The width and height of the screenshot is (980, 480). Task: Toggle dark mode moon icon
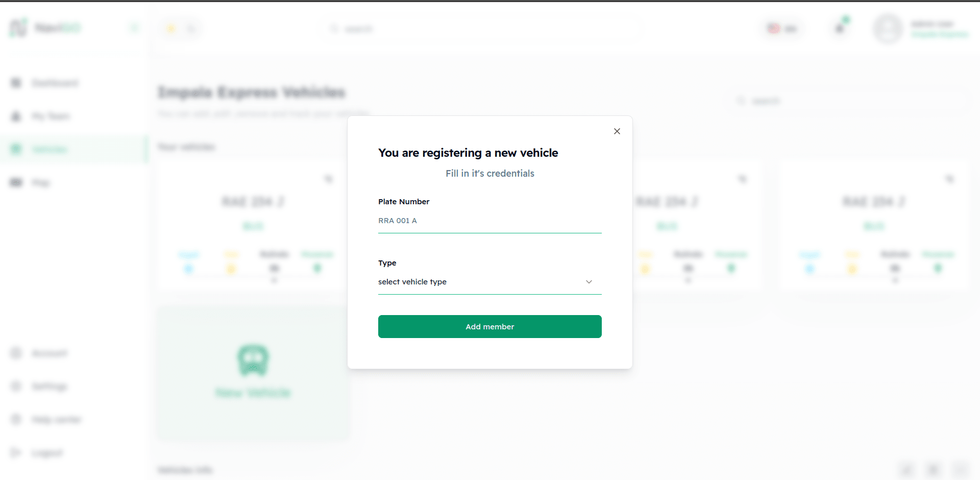(191, 29)
